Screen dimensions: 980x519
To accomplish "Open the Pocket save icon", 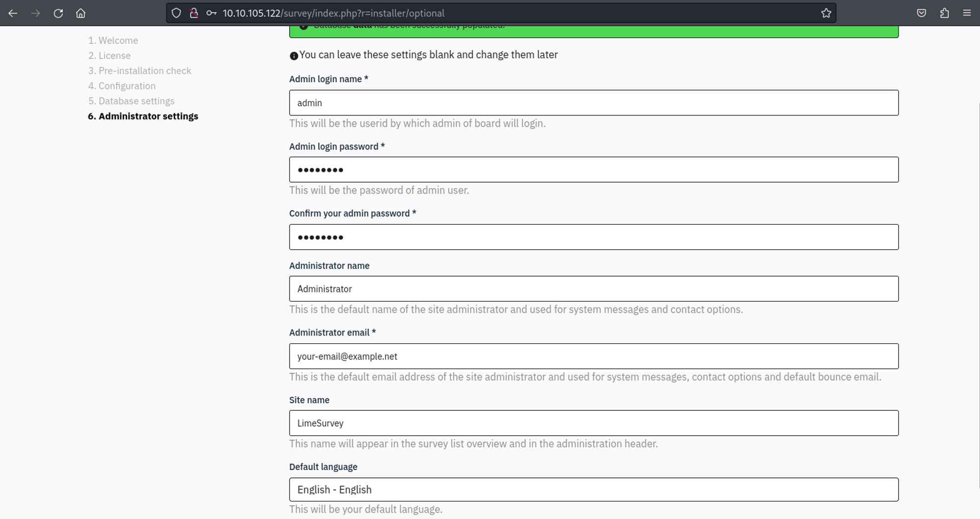I will coord(921,13).
